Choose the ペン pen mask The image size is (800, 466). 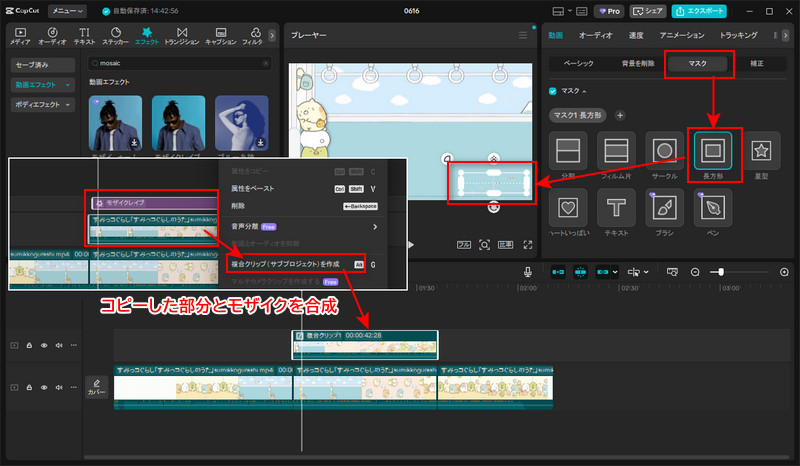(x=713, y=208)
